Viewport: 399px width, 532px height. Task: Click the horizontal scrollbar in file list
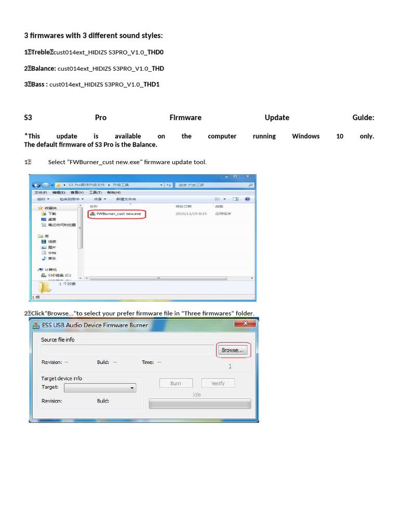coord(158,278)
